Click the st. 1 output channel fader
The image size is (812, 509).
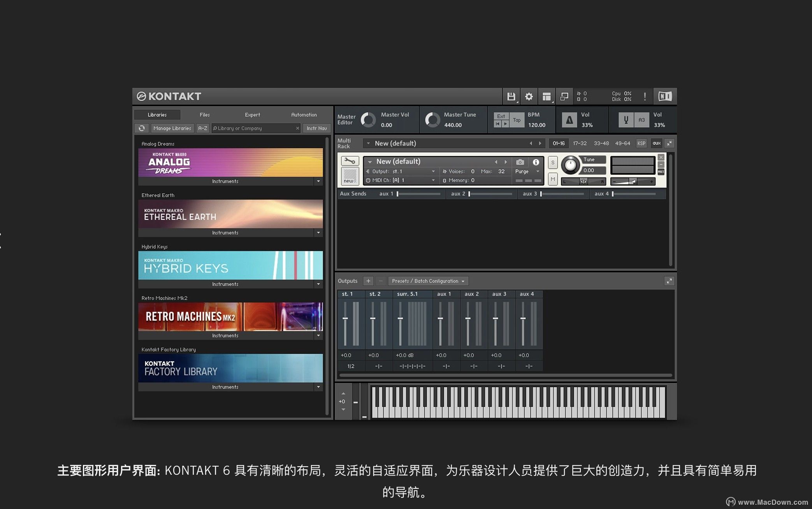tap(345, 323)
